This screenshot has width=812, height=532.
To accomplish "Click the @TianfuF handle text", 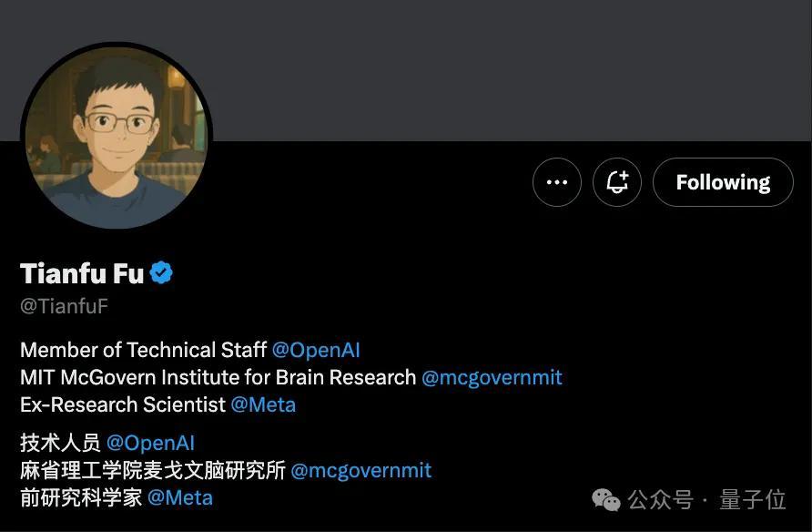I will (65, 306).
